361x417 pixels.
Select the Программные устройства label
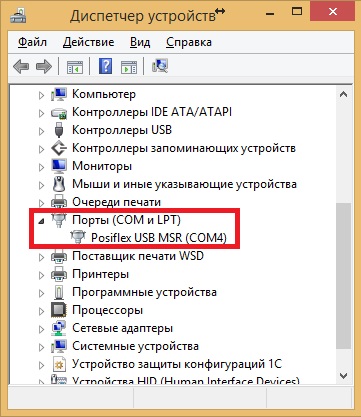coord(144,292)
